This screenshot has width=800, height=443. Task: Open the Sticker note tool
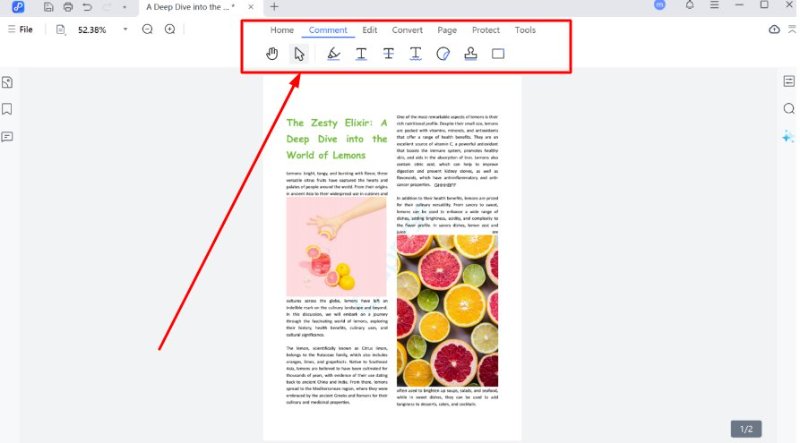(443, 54)
